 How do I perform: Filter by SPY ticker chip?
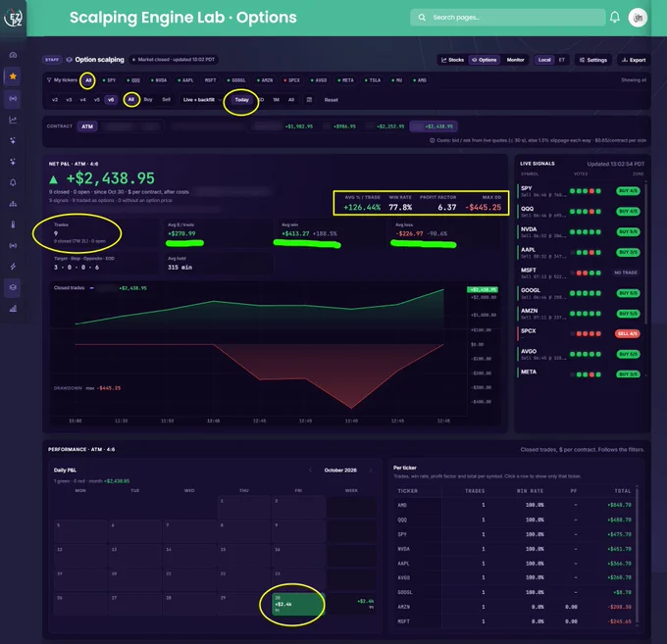coord(109,80)
